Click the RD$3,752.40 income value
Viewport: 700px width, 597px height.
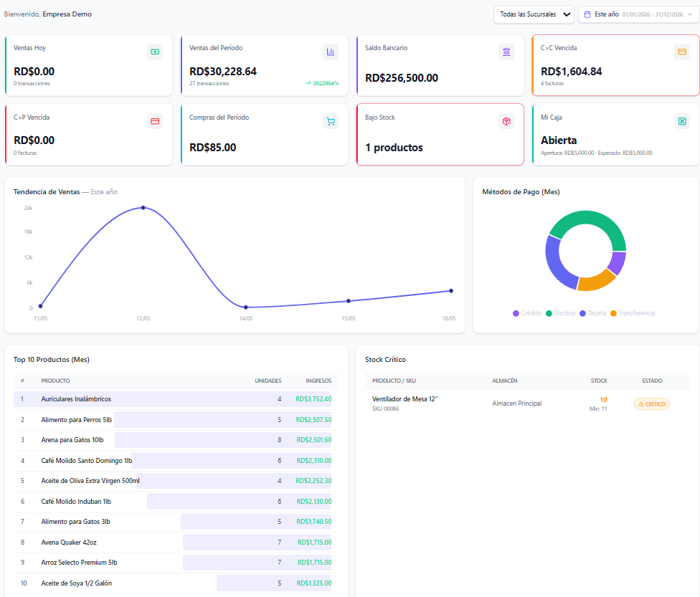tap(313, 399)
